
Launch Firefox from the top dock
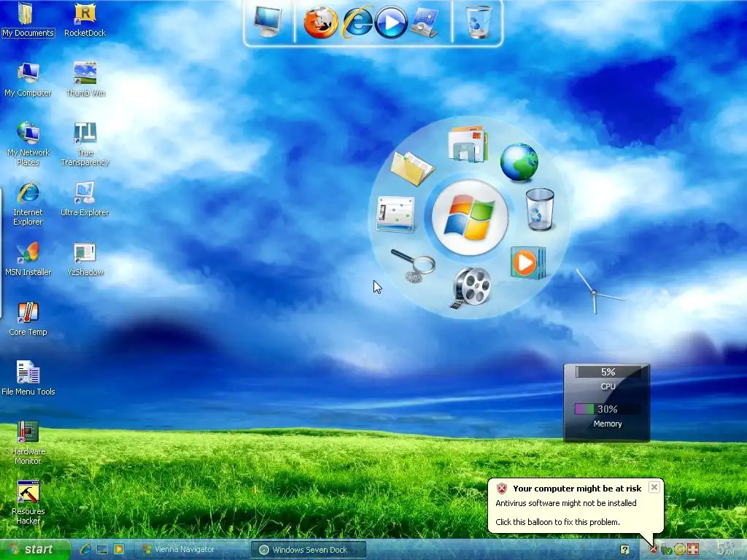[x=321, y=22]
